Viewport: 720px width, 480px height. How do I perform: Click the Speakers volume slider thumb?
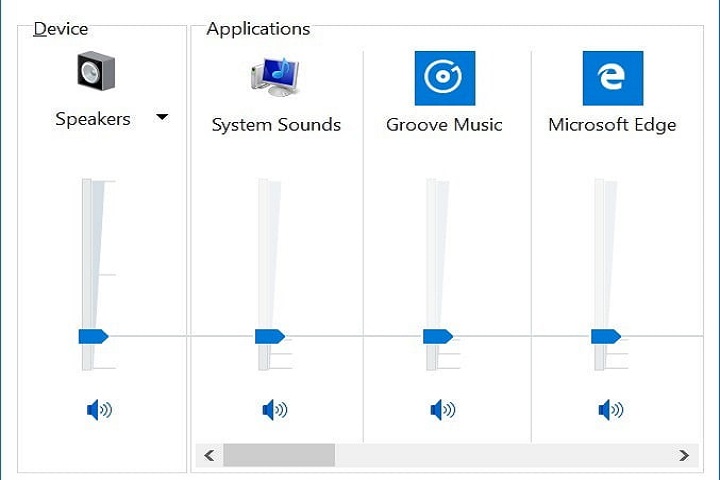(93, 336)
